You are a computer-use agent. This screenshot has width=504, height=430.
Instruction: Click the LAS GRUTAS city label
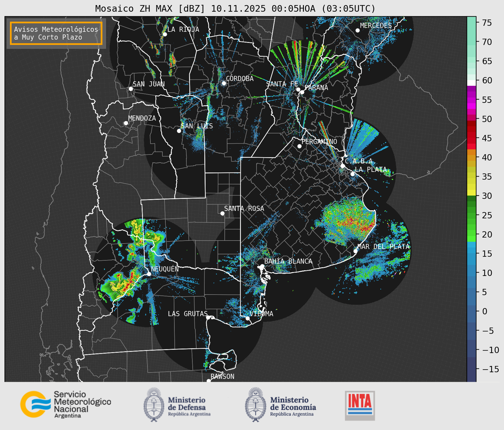[x=188, y=314]
